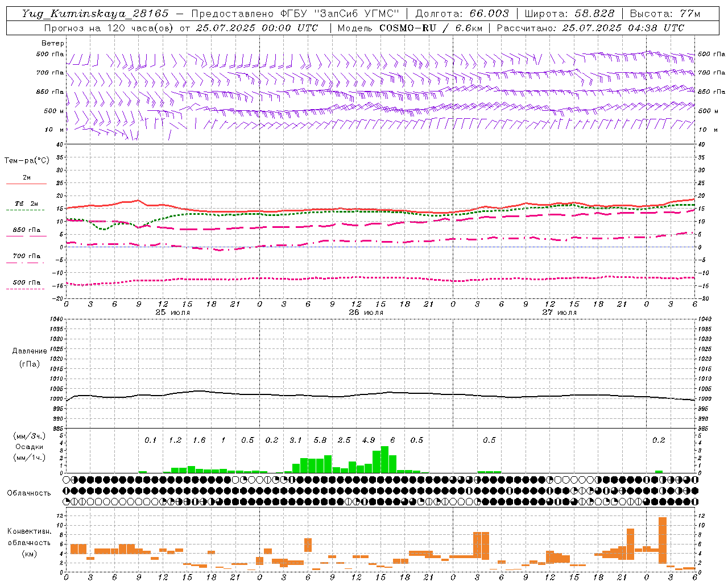Click the '26 июля' date label
The width and height of the screenshot is (728, 582).
coord(366,312)
